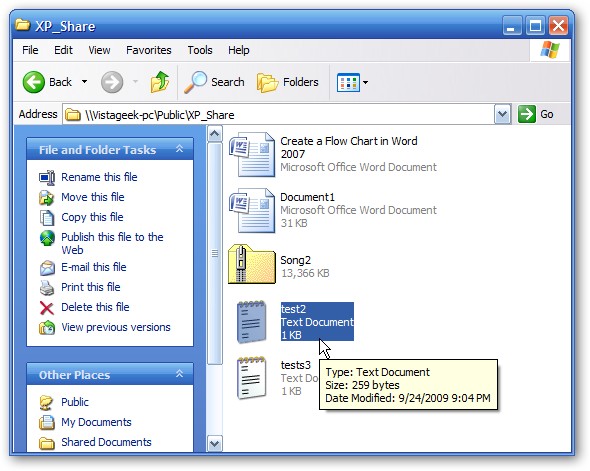Go up one folder level
Image resolution: width=590 pixels, height=471 pixels.
160,82
